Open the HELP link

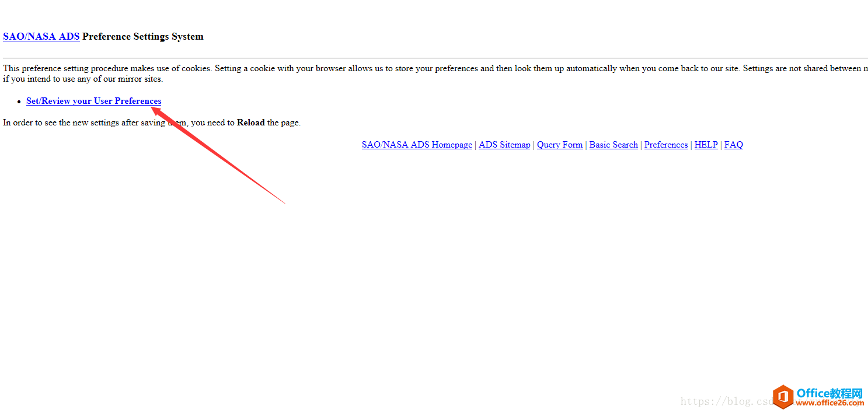pos(706,145)
